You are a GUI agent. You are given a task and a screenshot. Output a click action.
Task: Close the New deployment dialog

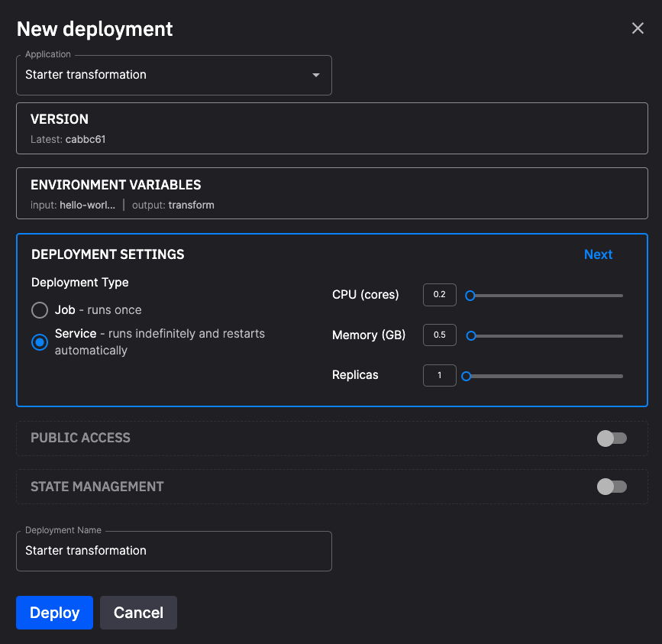pos(638,28)
